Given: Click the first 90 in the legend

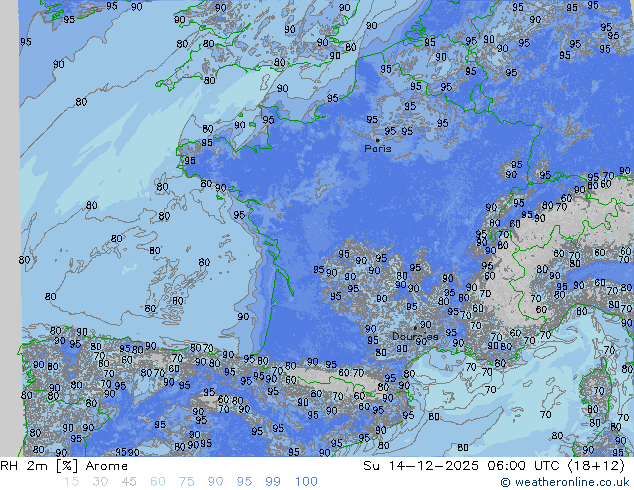Looking at the screenshot, I should (215, 482).
